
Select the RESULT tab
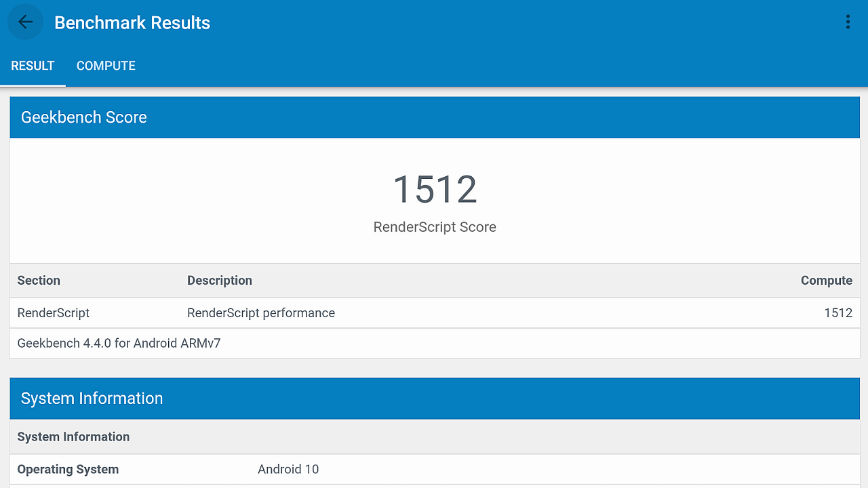[33, 66]
